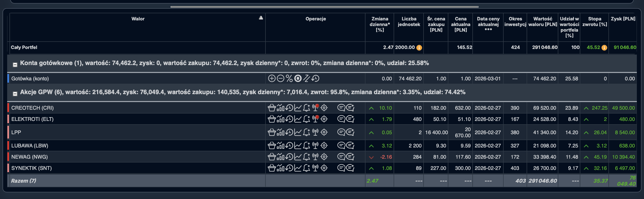Click the percent icon in Gotówka row
Viewport: 644px width, 199px height.
pos(289,78)
